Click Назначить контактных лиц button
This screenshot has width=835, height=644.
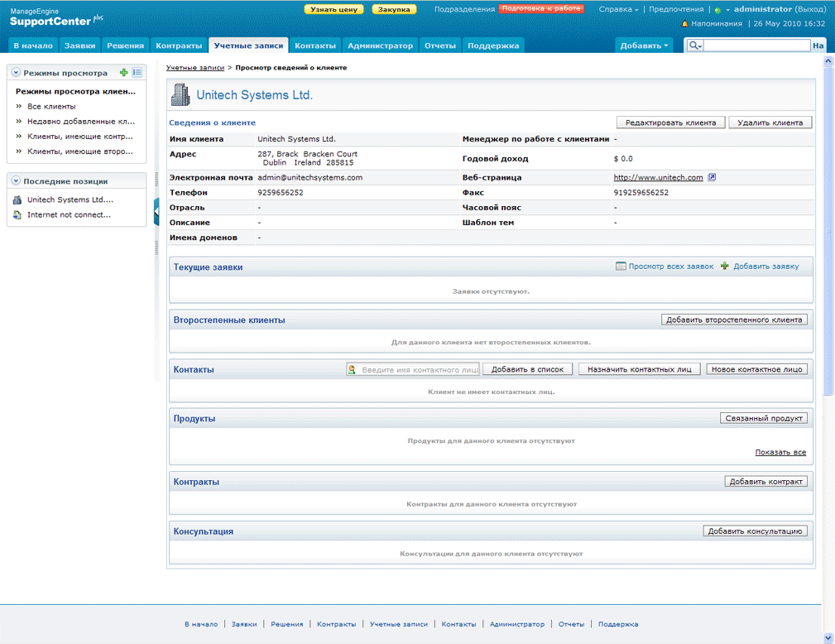640,369
